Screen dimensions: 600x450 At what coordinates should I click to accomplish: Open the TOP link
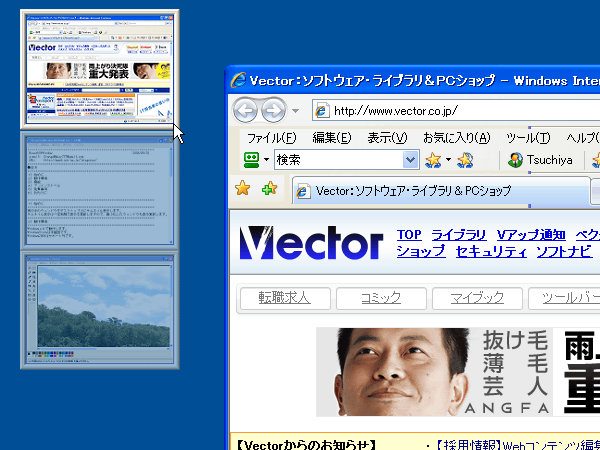[x=409, y=235]
